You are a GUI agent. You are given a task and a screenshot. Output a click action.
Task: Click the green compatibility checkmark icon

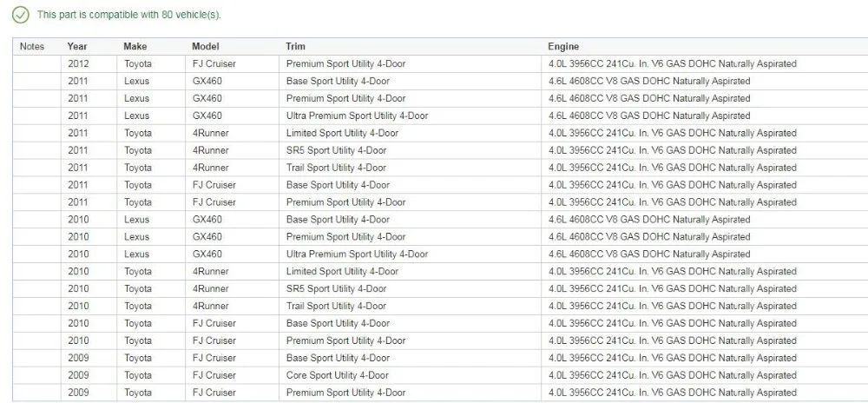(21, 15)
